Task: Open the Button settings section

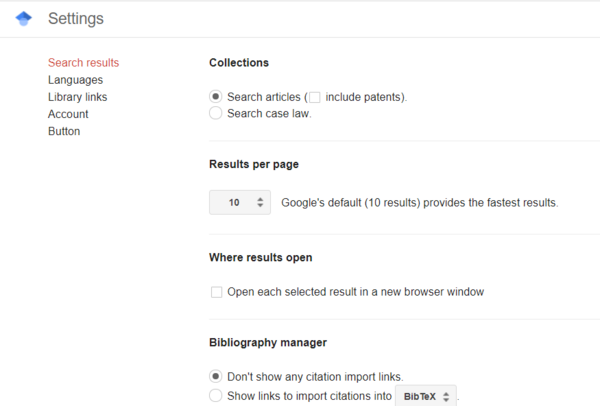Action: click(64, 131)
